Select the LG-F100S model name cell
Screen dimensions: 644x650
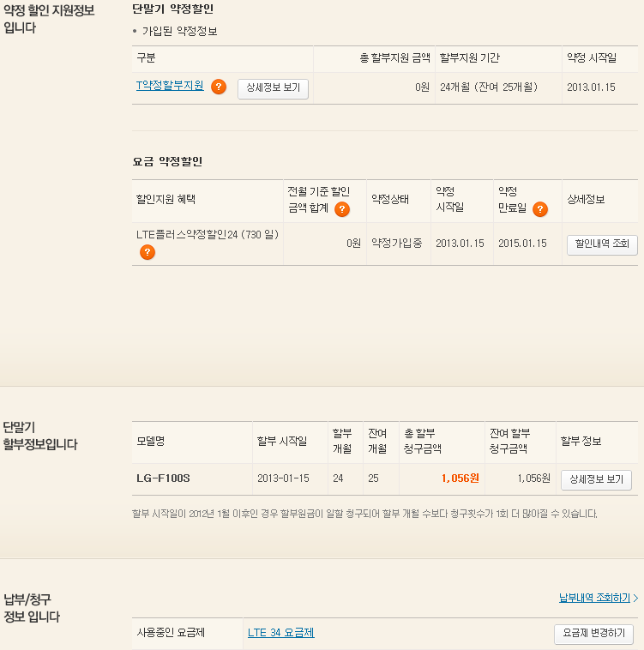(x=163, y=478)
